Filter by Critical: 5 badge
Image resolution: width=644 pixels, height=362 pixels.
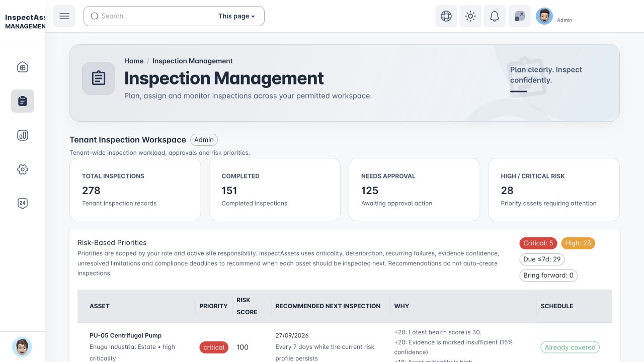[538, 243]
